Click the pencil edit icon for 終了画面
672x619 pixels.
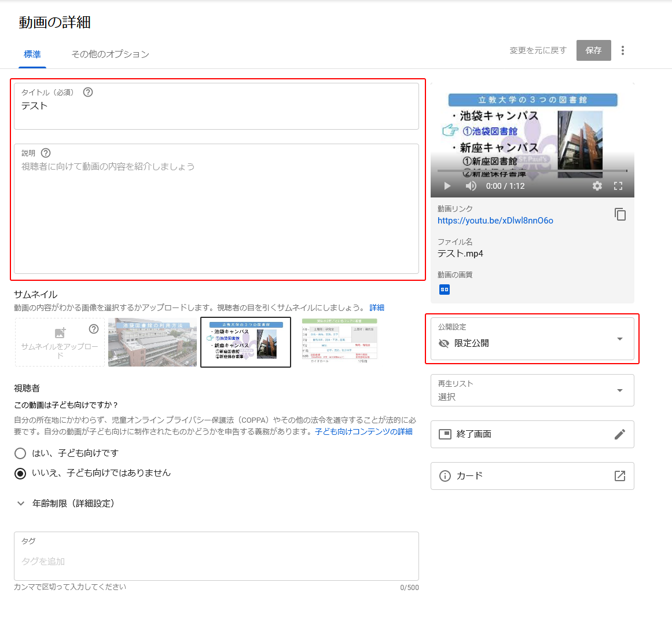(x=620, y=434)
